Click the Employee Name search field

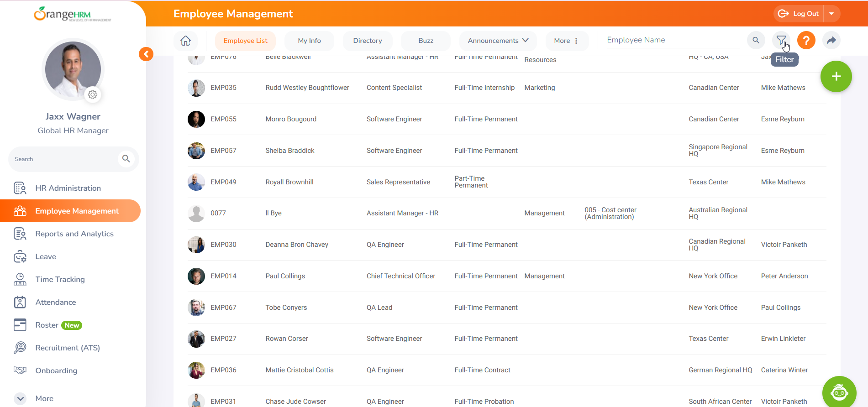click(671, 40)
